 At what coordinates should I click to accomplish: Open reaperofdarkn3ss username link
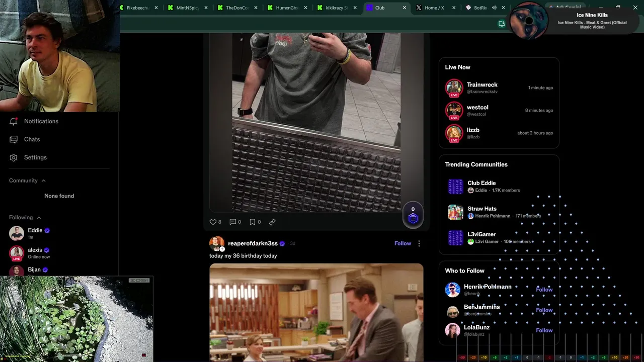point(253,243)
